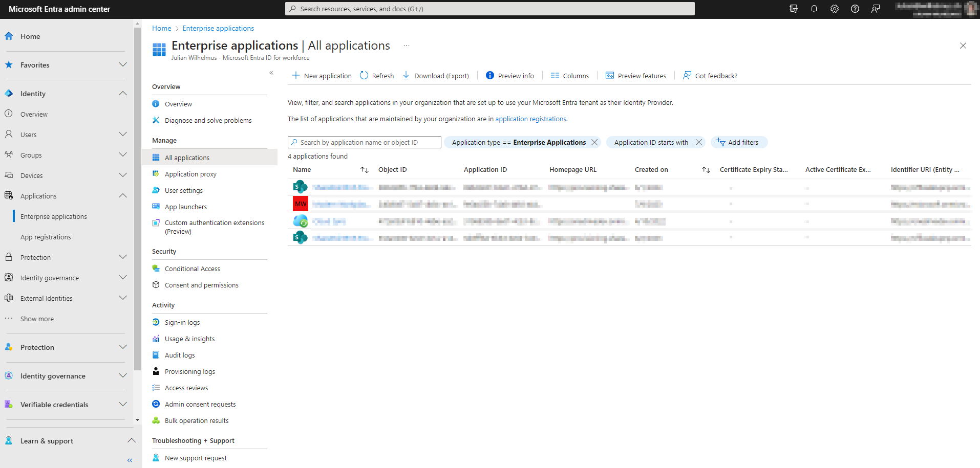This screenshot has height=468, width=980.
Task: Click Preview info in toolbar
Action: pos(509,76)
